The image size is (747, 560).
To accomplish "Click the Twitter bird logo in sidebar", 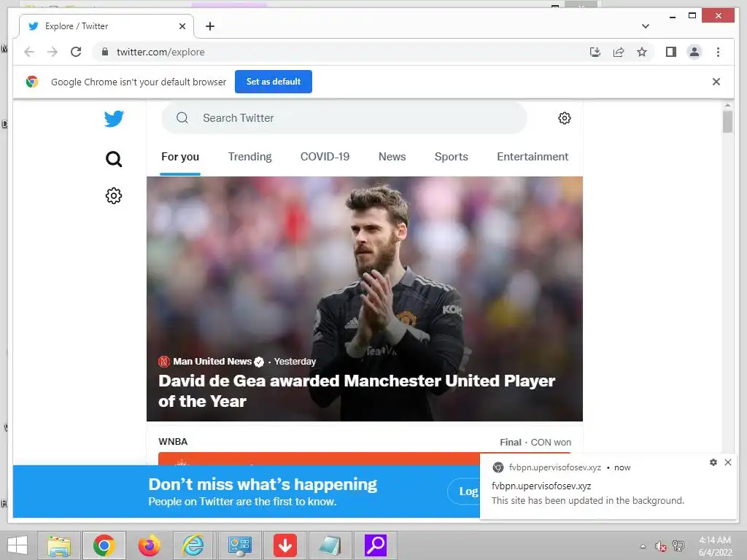I will tap(114, 119).
